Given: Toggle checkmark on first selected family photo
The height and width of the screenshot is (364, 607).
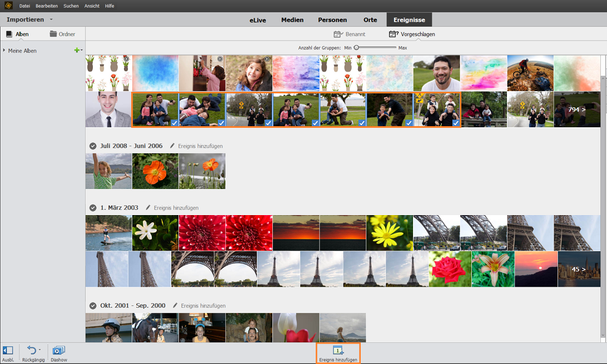Looking at the screenshot, I should [175, 123].
